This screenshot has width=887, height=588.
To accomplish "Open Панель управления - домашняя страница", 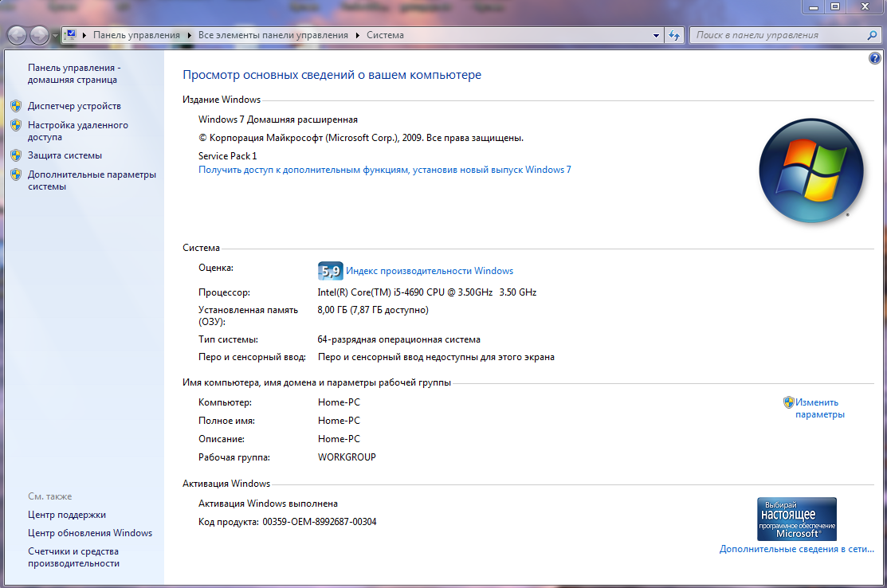I will 74,73.
